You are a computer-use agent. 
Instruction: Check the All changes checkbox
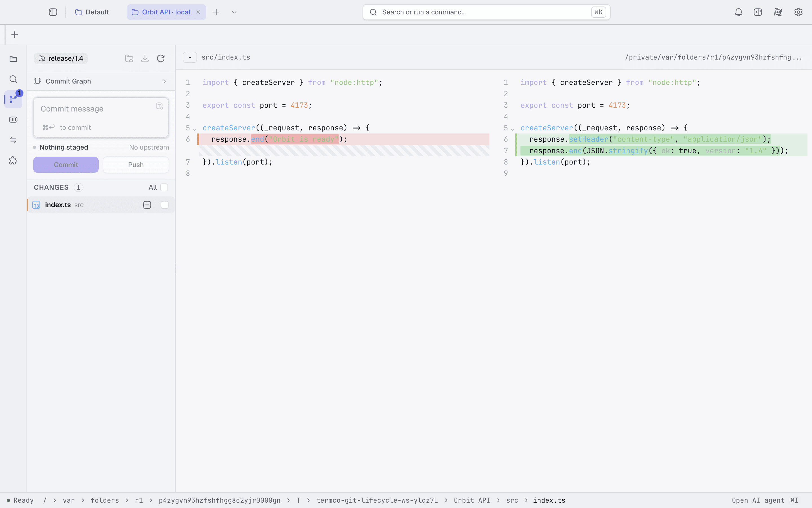(x=164, y=187)
